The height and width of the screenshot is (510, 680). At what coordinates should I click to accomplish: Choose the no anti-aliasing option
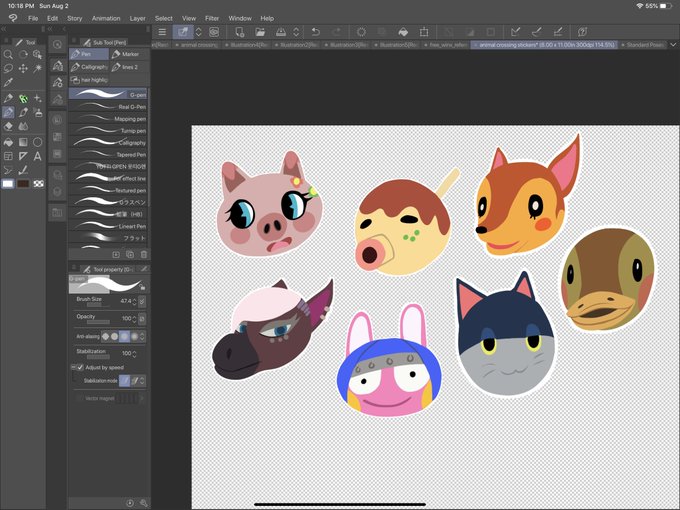coord(105,336)
